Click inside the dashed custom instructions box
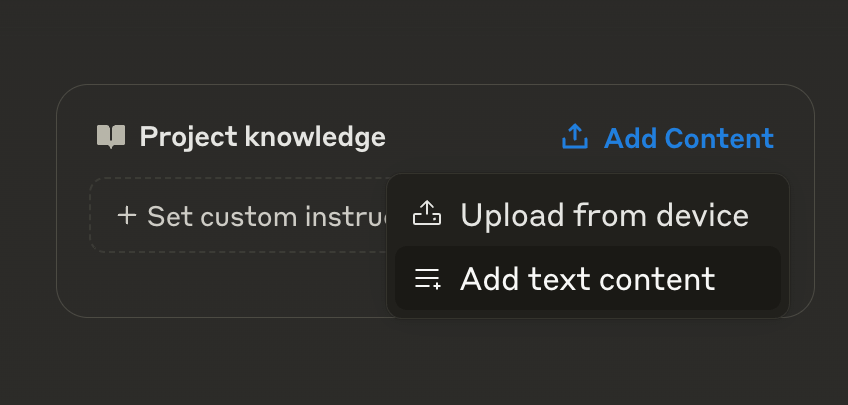848x405 pixels. coord(238,215)
